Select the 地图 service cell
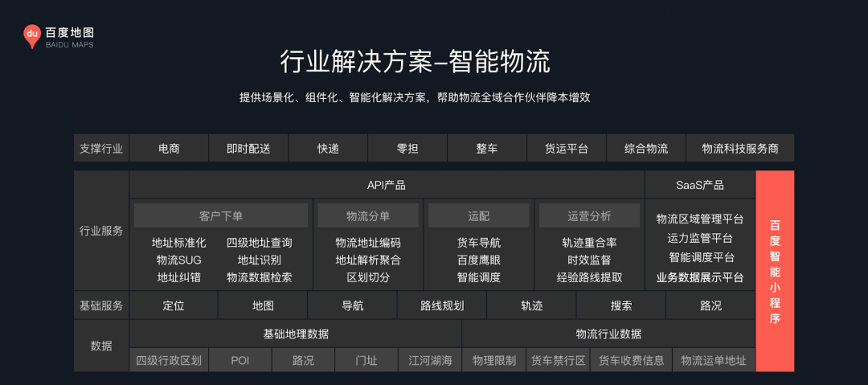This screenshot has height=385, width=868. point(263,305)
